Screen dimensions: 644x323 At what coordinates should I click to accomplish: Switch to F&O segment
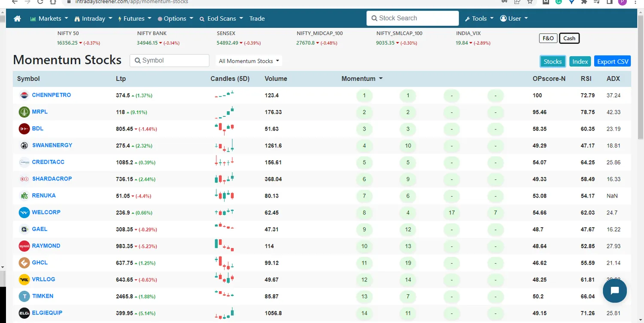(x=548, y=38)
